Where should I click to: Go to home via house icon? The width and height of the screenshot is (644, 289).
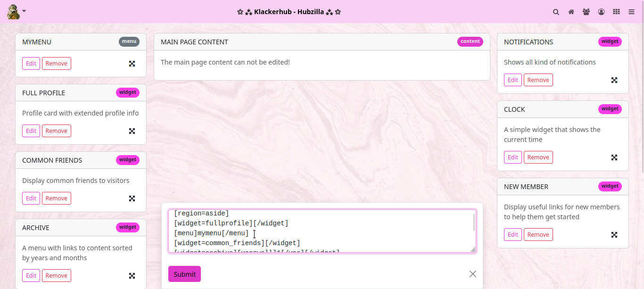coord(571,12)
